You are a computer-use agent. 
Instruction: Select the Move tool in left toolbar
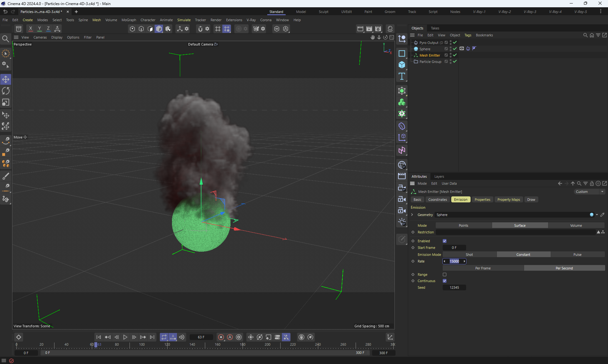click(x=6, y=79)
